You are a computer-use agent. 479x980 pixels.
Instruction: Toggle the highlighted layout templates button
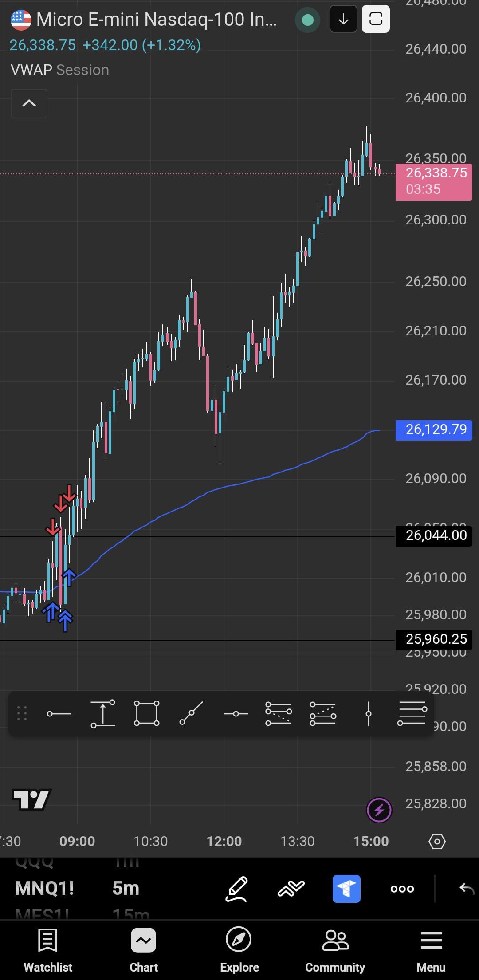pos(346,889)
